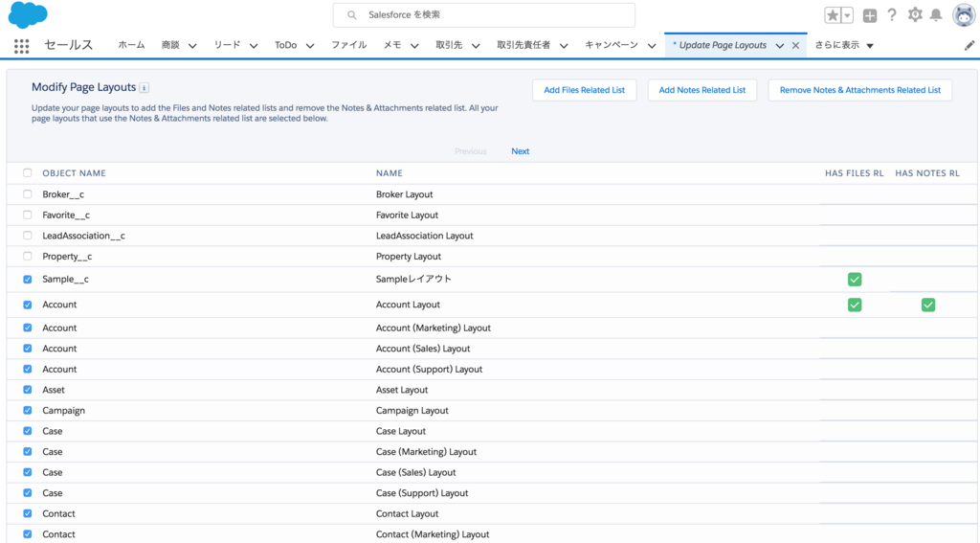Open the user avatar profile menu
Screen dimensions: 980x543
tap(964, 15)
